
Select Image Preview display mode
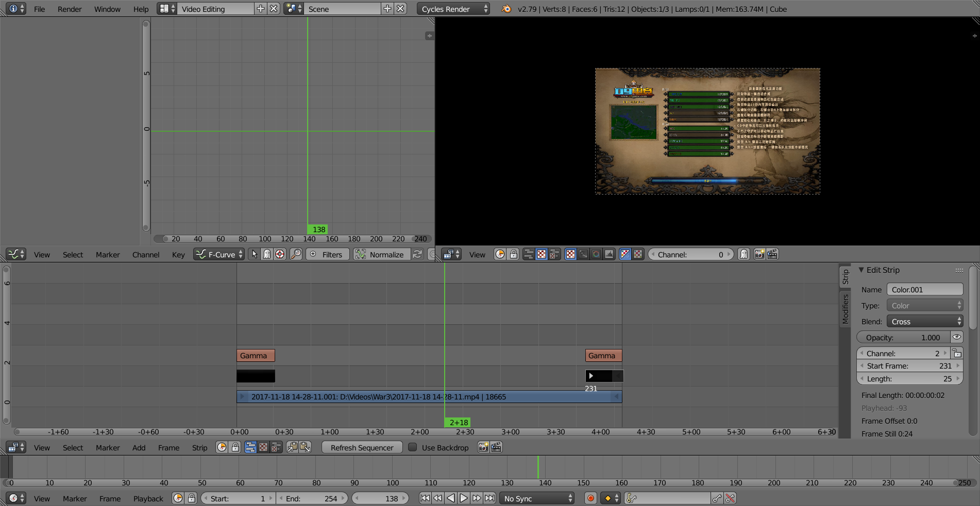570,254
